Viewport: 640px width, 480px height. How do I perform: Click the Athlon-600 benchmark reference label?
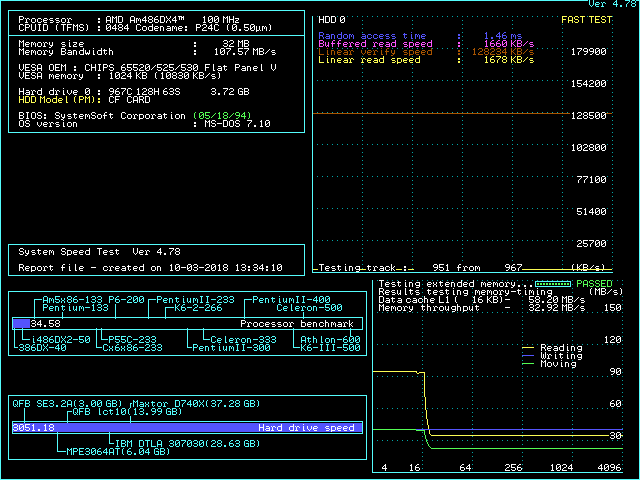(330, 339)
